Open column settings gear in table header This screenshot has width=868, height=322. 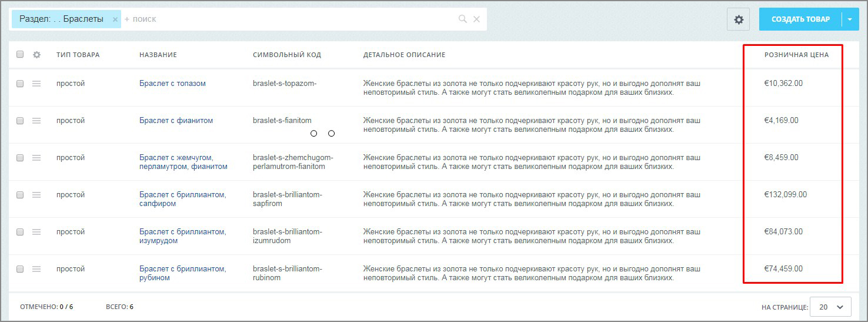pos(36,55)
